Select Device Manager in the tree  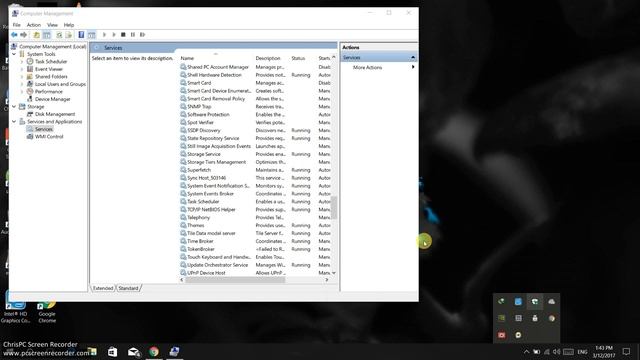52,99
